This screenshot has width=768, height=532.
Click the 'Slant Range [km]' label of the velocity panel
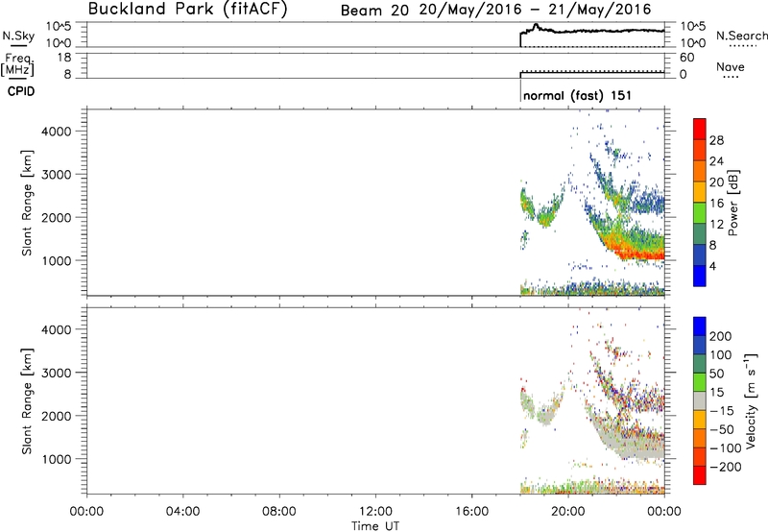coord(27,400)
